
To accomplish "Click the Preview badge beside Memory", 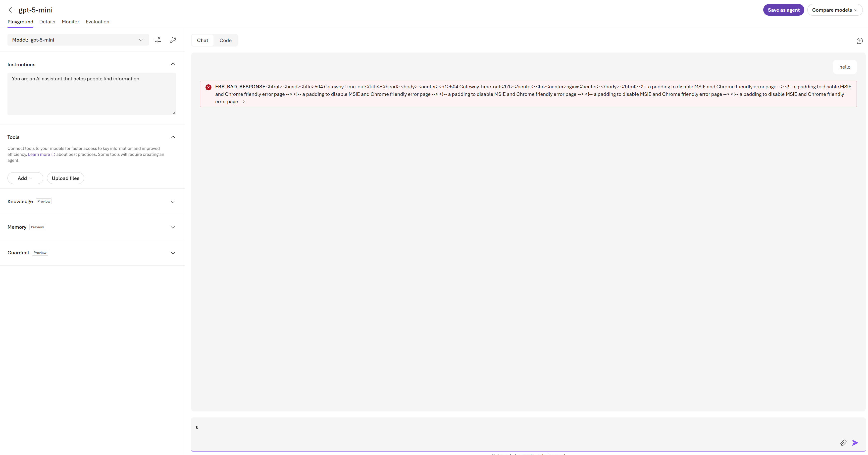I will 37,227.
